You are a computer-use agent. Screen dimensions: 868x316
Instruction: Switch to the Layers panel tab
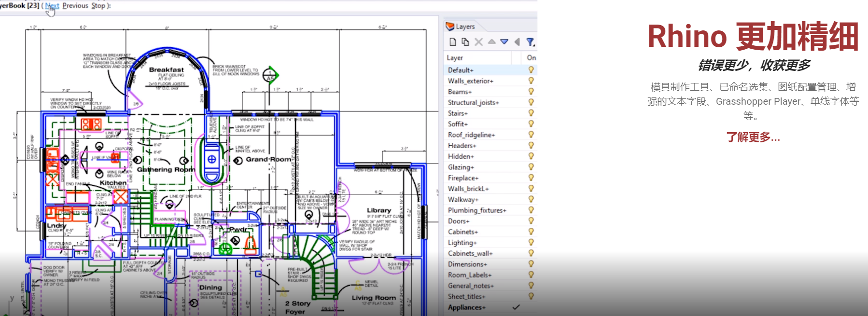click(465, 27)
